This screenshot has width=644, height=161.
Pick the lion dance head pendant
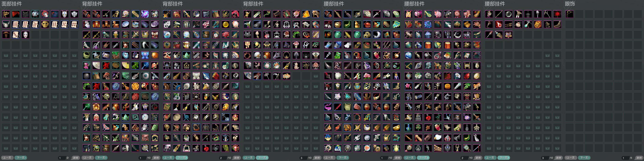point(509,35)
